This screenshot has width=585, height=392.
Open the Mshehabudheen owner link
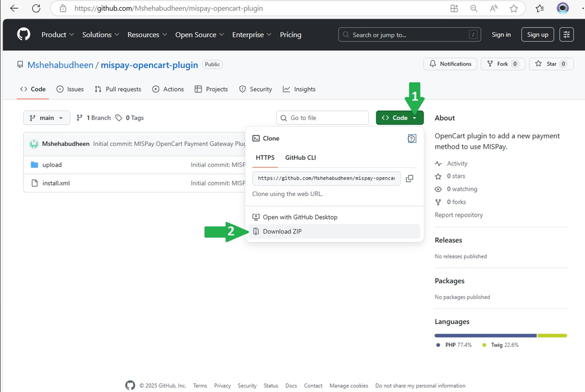(60, 65)
